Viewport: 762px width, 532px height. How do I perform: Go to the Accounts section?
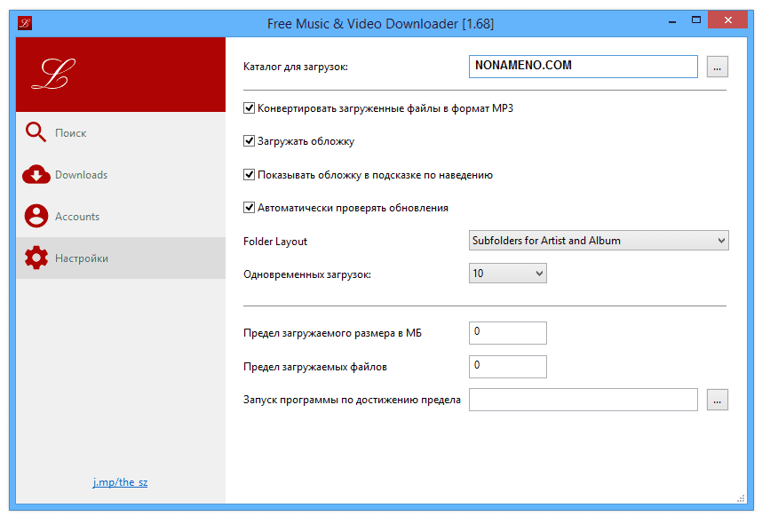pyautogui.click(x=77, y=217)
